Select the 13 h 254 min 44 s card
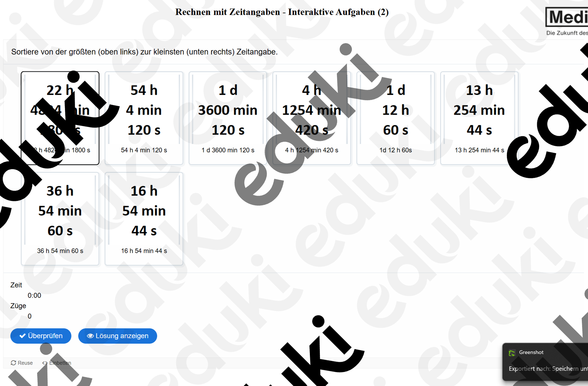 click(480, 118)
